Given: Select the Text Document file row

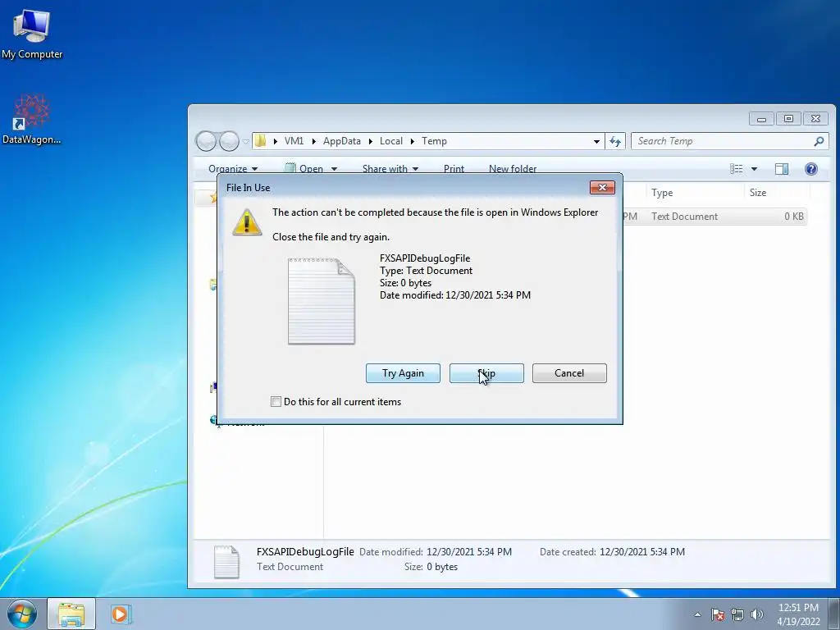Looking at the screenshot, I should coord(714,217).
